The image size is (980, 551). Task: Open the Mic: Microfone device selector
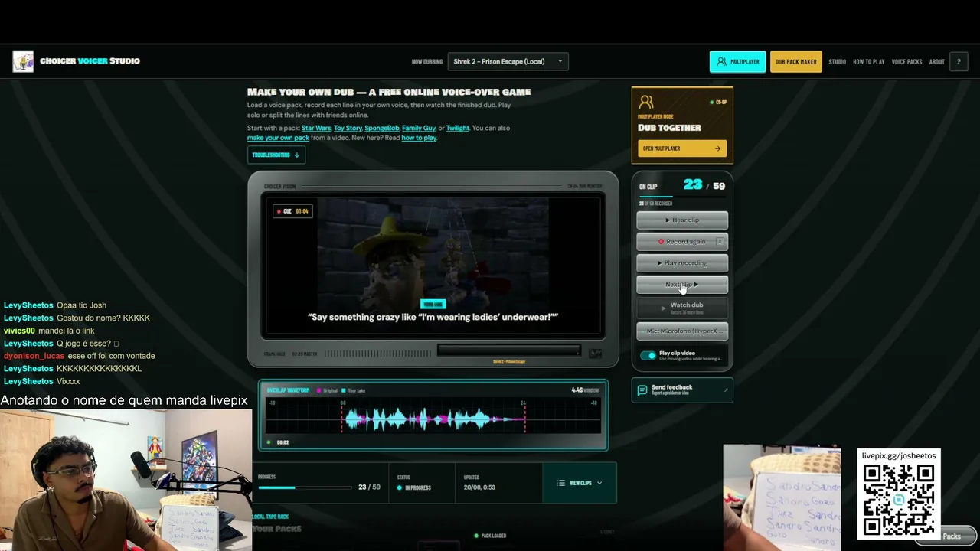click(x=682, y=331)
